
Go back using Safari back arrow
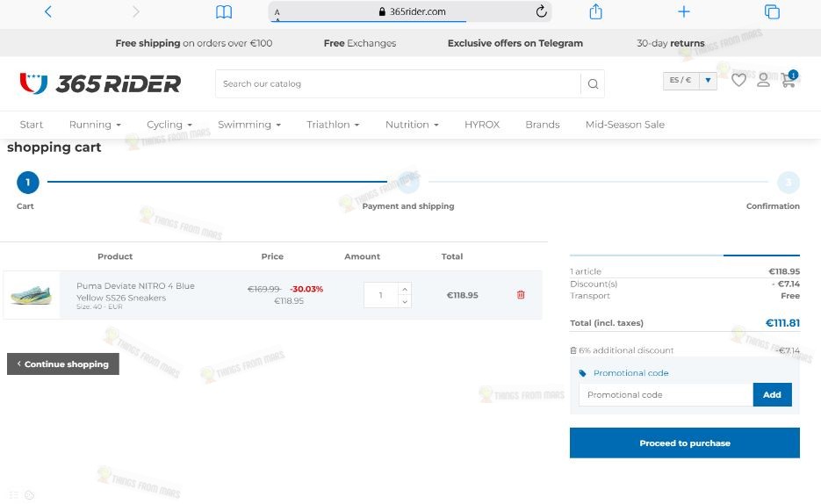point(48,11)
